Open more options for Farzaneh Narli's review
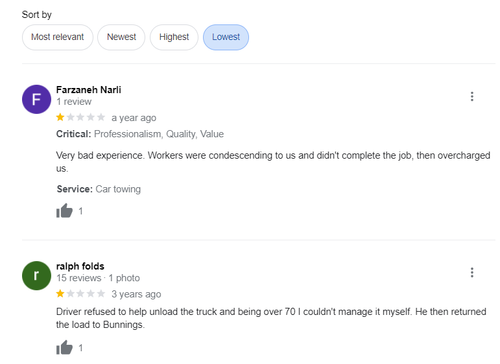 point(472,96)
